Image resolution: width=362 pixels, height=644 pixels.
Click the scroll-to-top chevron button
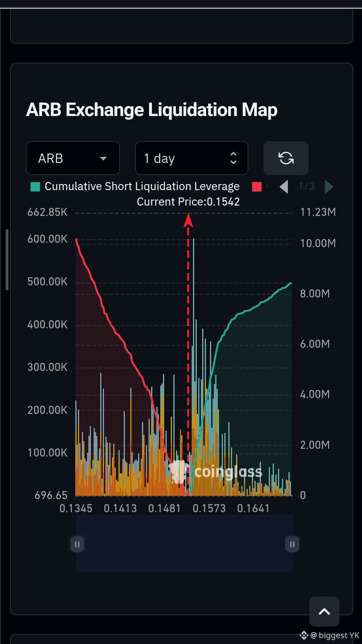324,611
